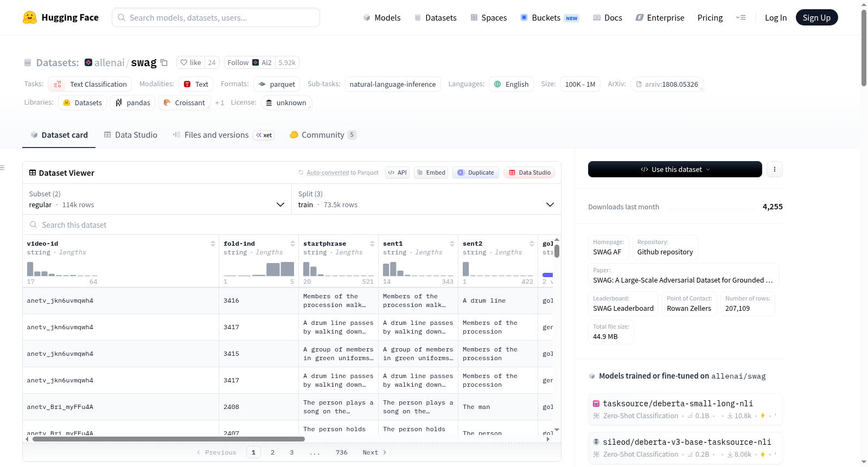The width and height of the screenshot is (868, 467).
Task: Go to page 736 of the dataset
Action: click(x=342, y=452)
